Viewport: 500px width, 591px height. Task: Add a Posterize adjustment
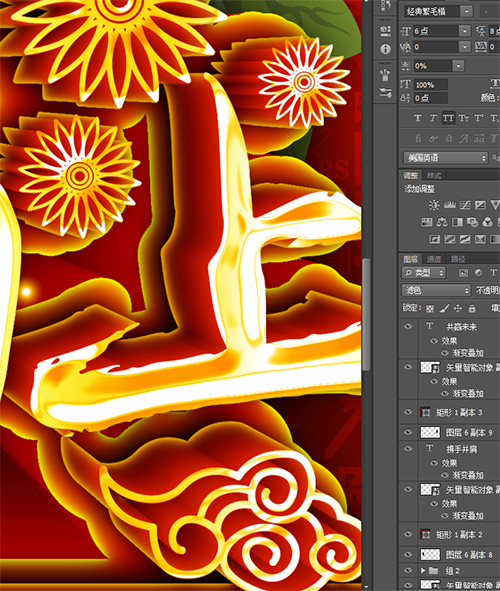(x=450, y=239)
